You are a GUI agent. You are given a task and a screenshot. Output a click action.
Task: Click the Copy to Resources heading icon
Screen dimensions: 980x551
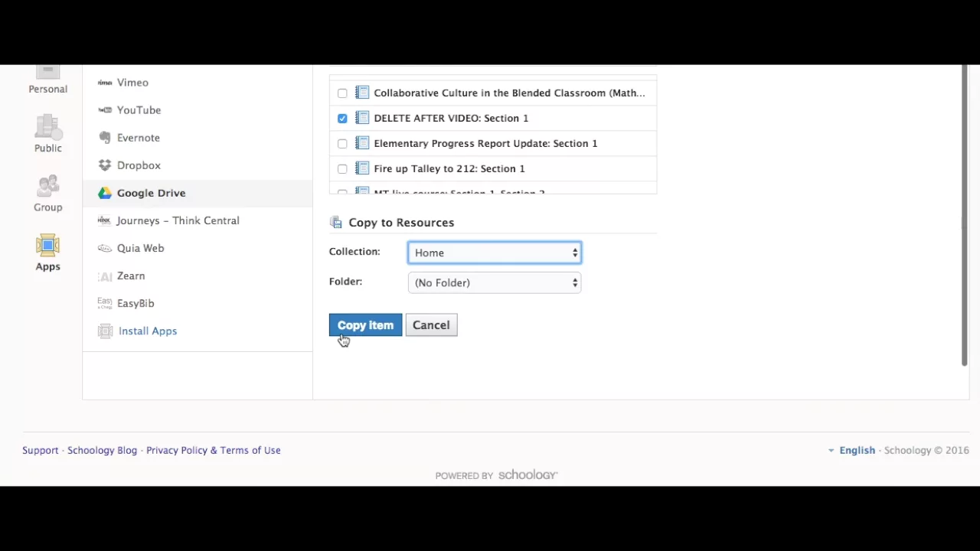(335, 223)
